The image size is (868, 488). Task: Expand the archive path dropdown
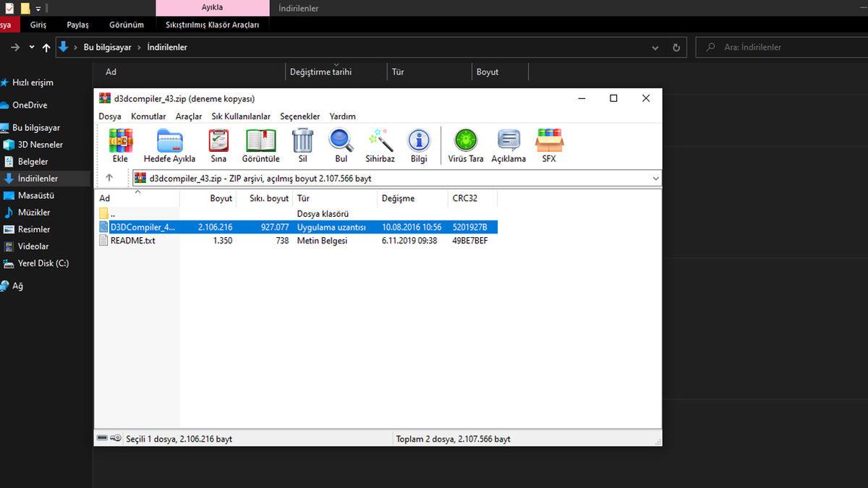point(655,178)
